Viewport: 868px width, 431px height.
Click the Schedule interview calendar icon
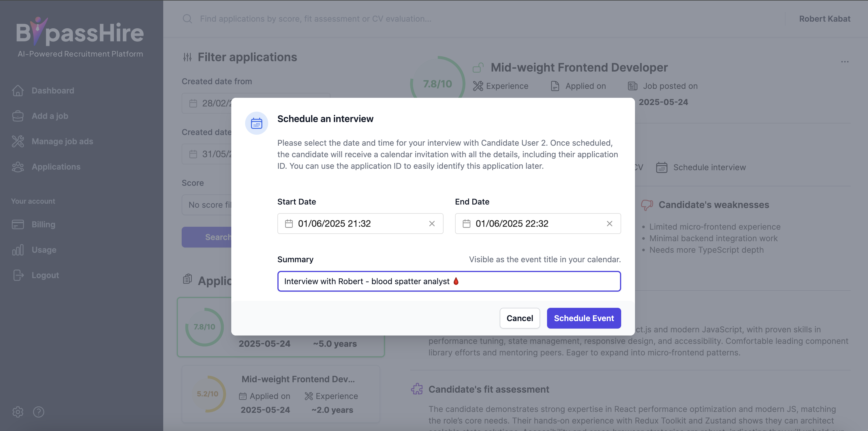(x=662, y=168)
